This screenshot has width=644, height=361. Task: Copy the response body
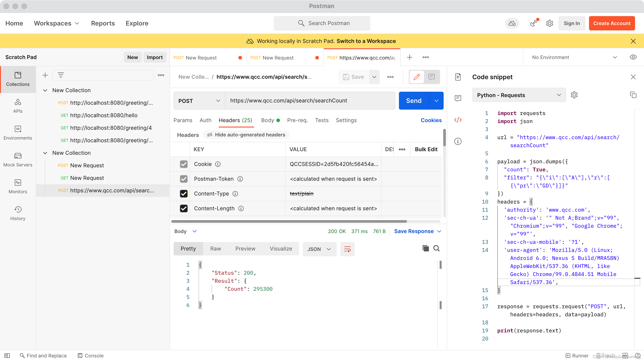point(426,248)
